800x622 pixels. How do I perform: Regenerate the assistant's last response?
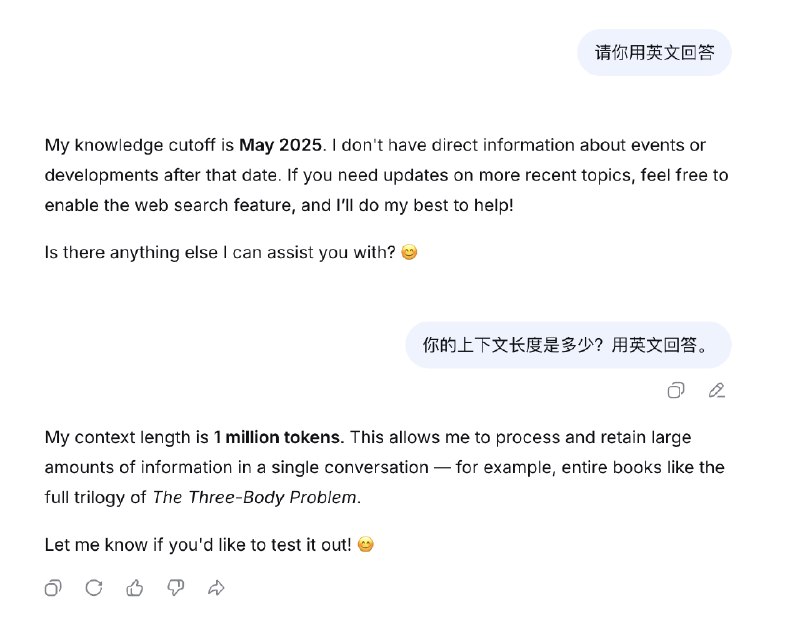(x=94, y=588)
